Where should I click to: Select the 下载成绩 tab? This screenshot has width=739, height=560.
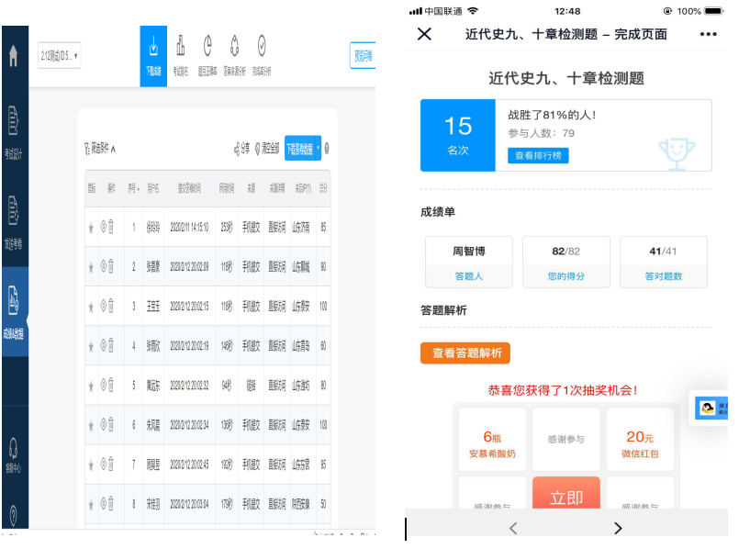click(153, 55)
